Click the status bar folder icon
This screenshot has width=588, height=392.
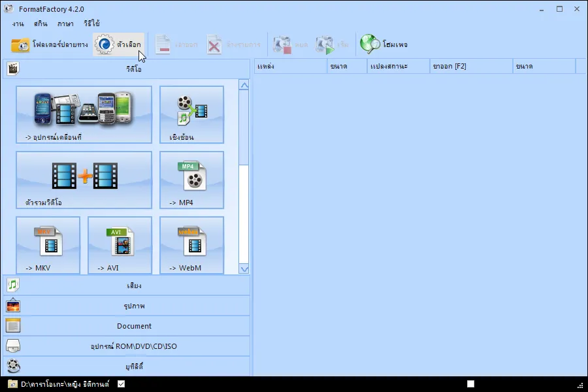click(x=12, y=384)
